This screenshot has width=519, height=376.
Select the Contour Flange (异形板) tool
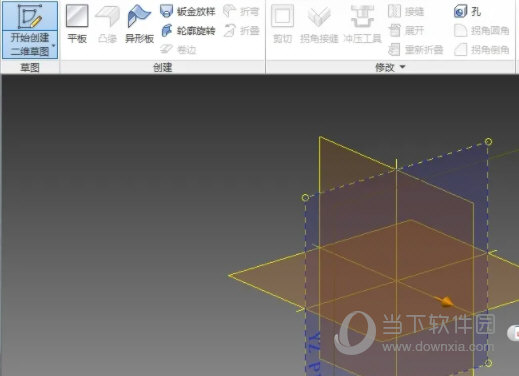tap(139, 25)
